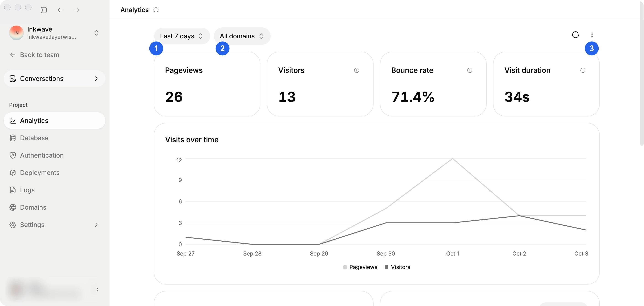Click the Analytics title info icon
Viewport: 644px width, 306px height.
156,10
